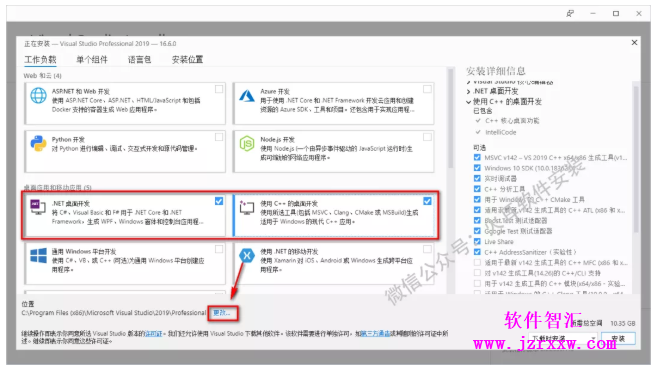The image size is (662, 374).
Task: Check the C++/CLI support for v142
Action: [477, 273]
